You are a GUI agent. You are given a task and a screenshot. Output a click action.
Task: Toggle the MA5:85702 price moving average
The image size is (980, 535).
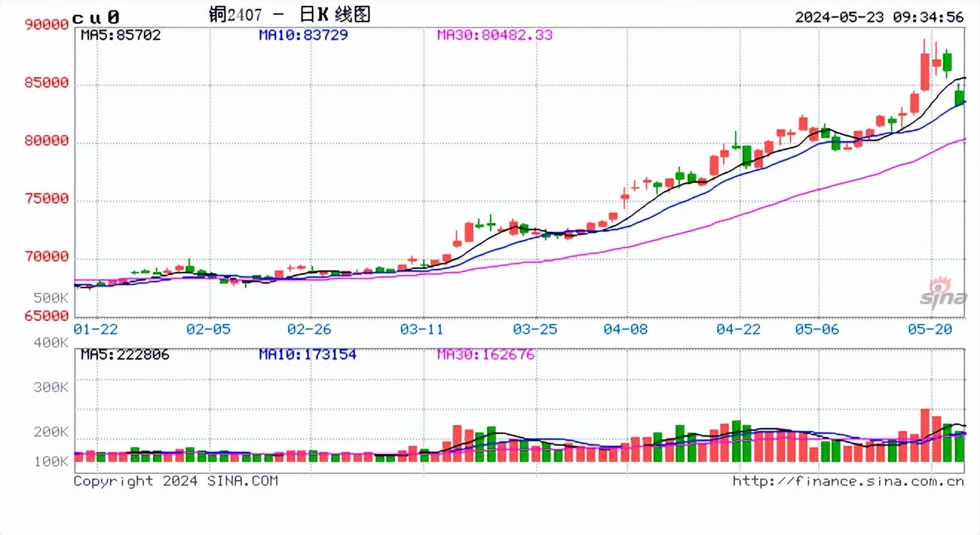122,34
